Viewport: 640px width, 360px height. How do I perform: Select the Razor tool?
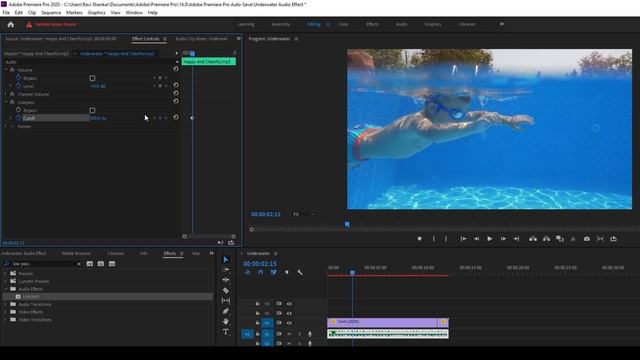226,290
